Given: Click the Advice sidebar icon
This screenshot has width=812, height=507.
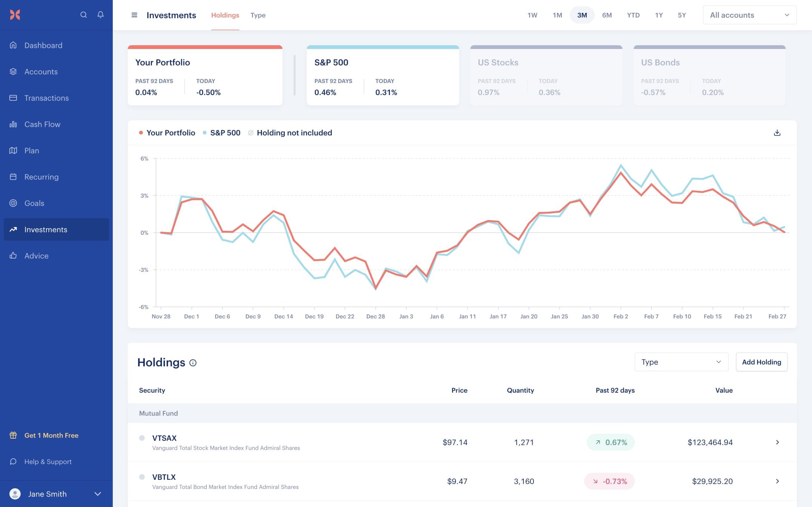Looking at the screenshot, I should point(13,255).
